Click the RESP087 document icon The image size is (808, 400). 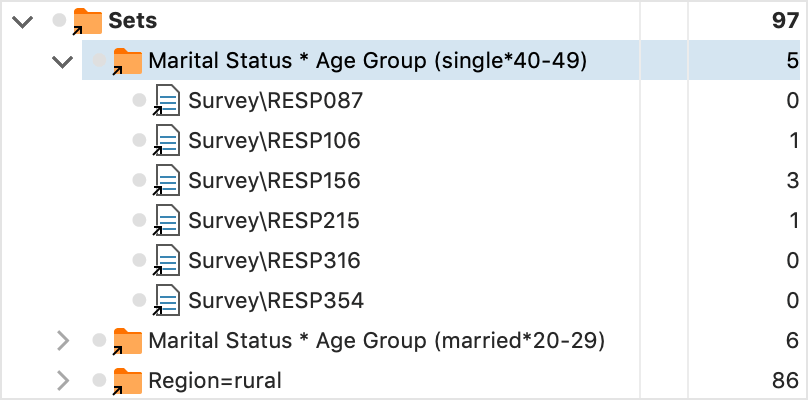coord(167,101)
